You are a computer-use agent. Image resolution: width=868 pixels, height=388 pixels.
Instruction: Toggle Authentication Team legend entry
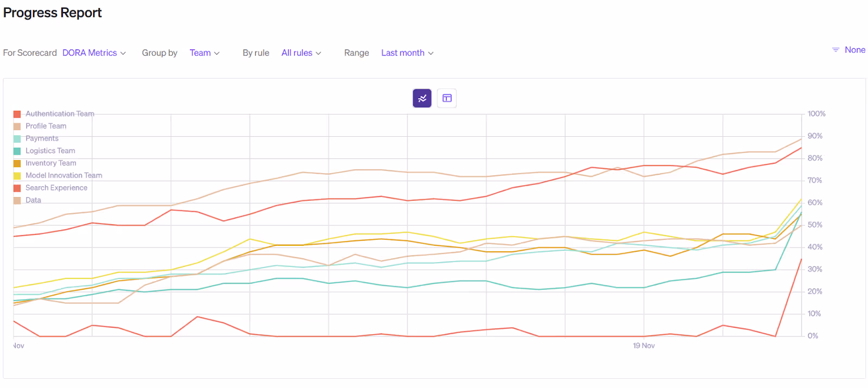click(54, 114)
